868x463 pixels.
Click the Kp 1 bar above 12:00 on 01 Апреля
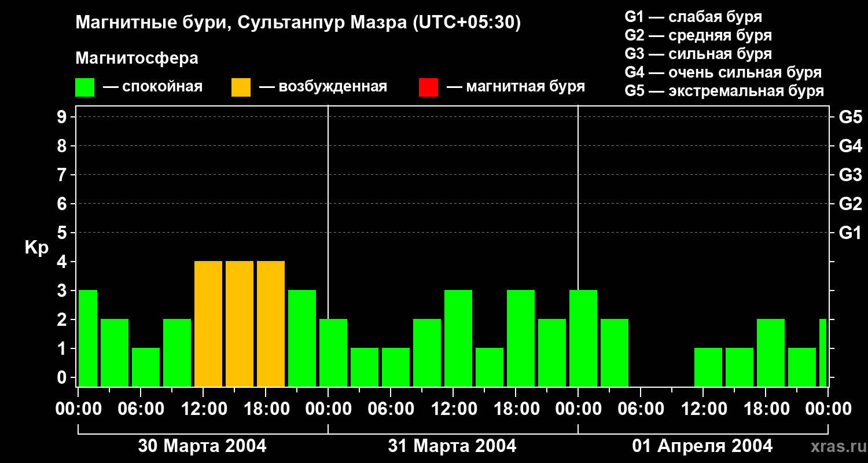pyautogui.click(x=708, y=368)
